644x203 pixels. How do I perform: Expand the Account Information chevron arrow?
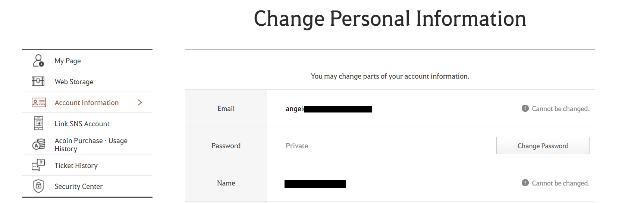coord(140,102)
